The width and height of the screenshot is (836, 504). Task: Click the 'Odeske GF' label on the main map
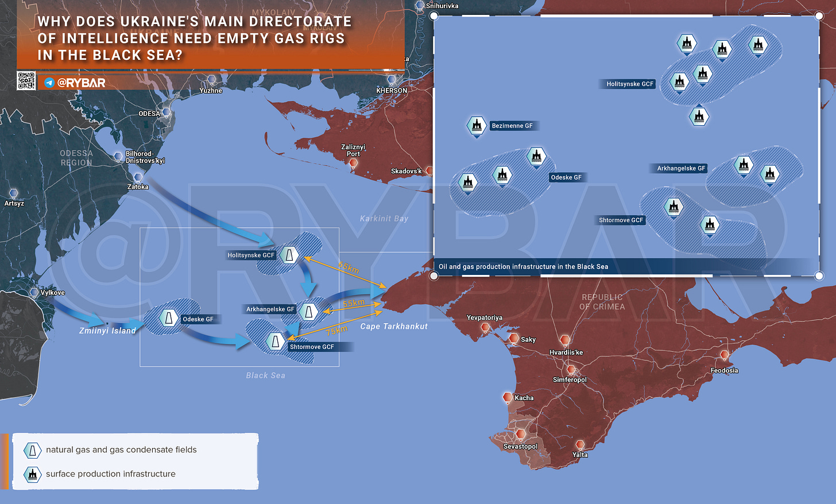[x=198, y=320]
